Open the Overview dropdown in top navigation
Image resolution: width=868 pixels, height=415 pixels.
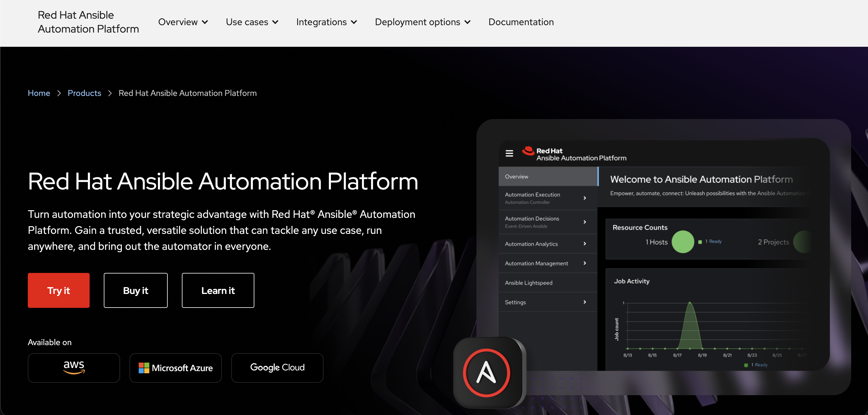tap(183, 22)
